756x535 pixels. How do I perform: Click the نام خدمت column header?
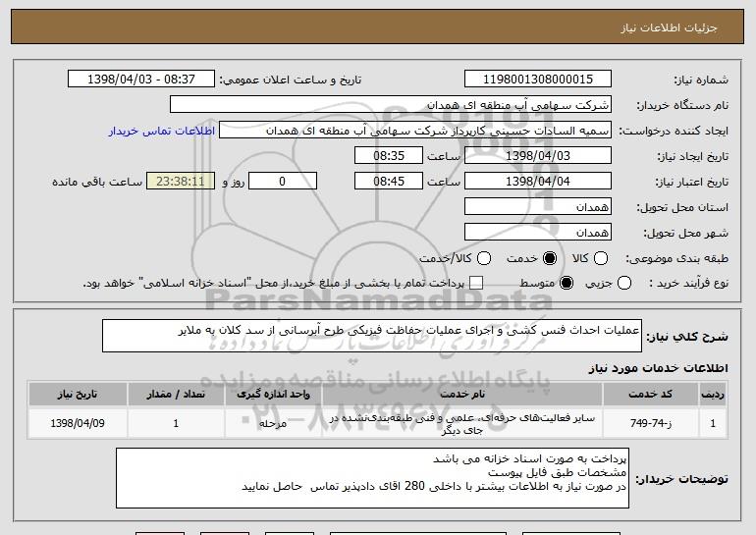click(x=462, y=395)
